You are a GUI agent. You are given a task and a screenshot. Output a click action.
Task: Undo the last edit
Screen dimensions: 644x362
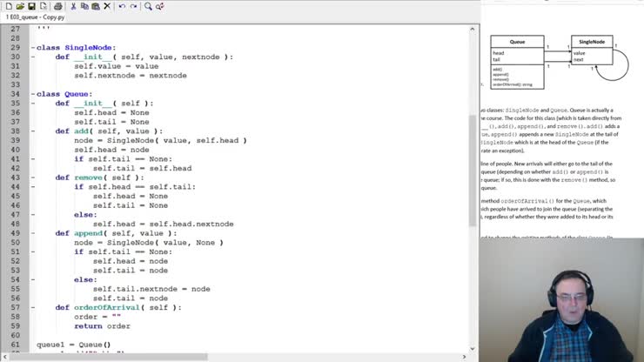(x=122, y=6)
